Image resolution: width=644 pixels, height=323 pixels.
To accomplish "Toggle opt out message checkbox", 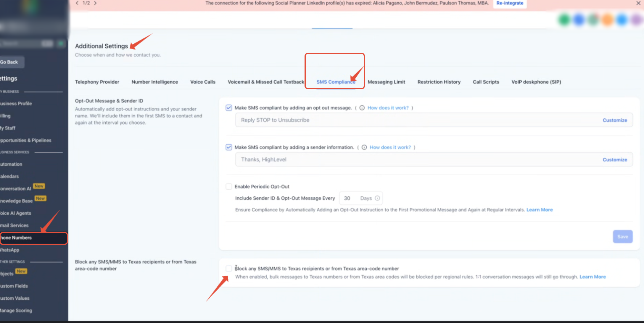I will [228, 108].
